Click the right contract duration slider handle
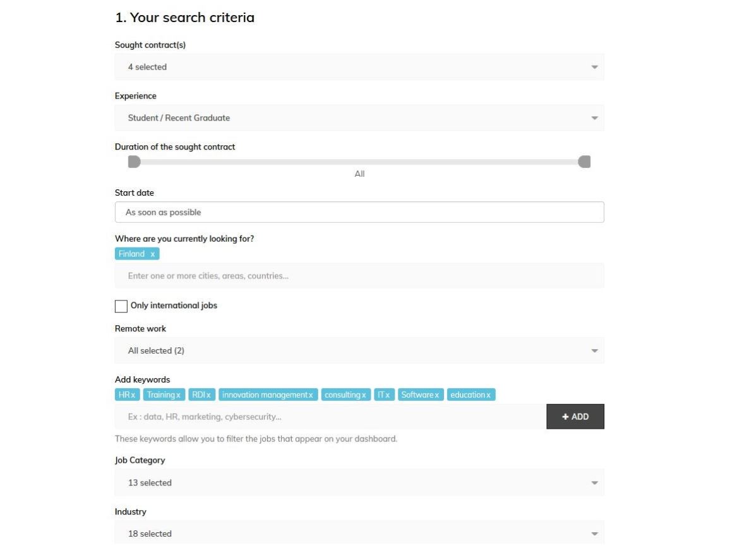The width and height of the screenshot is (754, 560). pos(585,162)
